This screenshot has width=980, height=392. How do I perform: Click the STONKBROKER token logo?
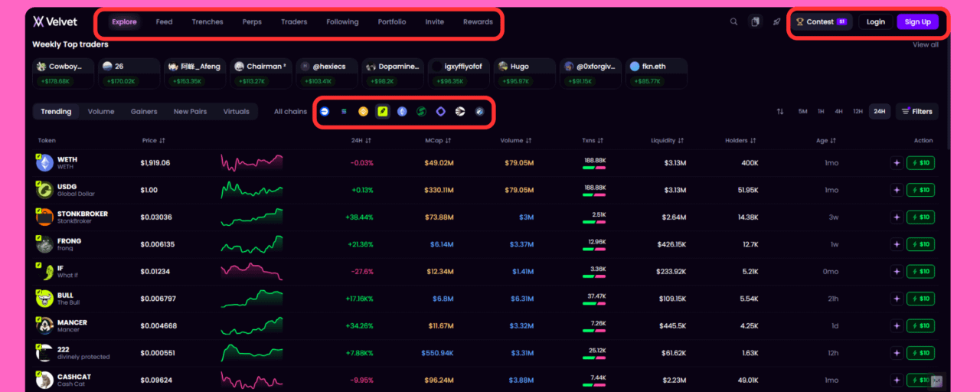tap(44, 217)
